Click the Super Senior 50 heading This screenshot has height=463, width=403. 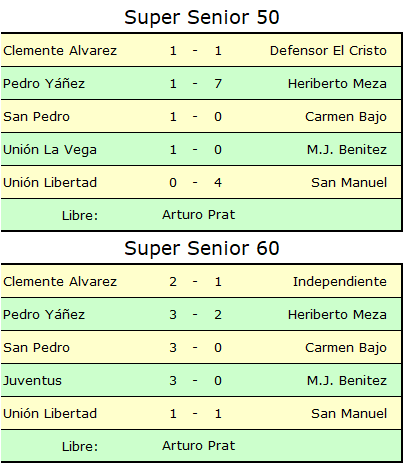(202, 17)
